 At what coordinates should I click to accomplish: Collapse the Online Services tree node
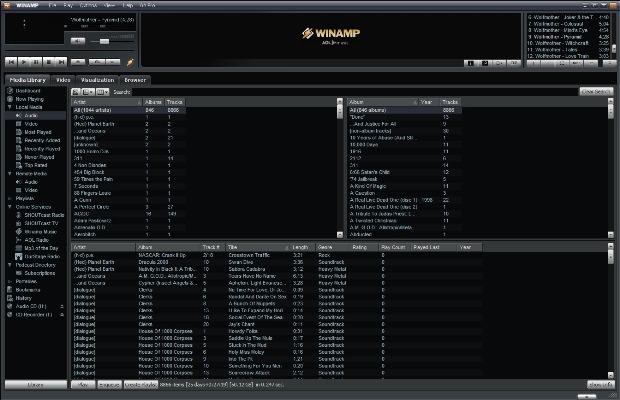pos(9,207)
